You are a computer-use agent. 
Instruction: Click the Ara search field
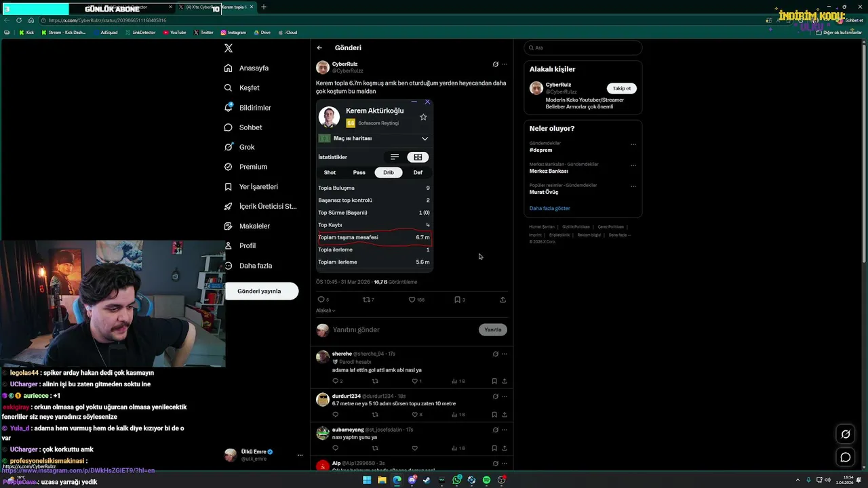583,48
